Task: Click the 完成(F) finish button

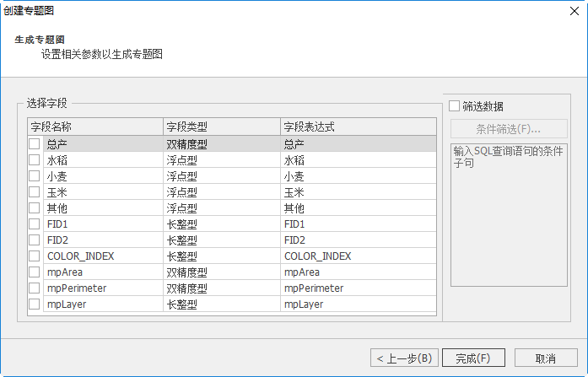Action: [x=473, y=358]
